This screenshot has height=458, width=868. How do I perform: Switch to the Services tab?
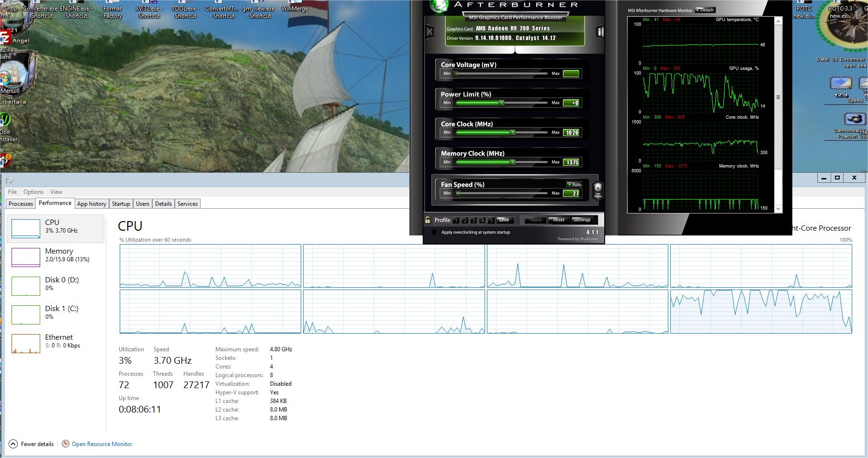tap(188, 203)
